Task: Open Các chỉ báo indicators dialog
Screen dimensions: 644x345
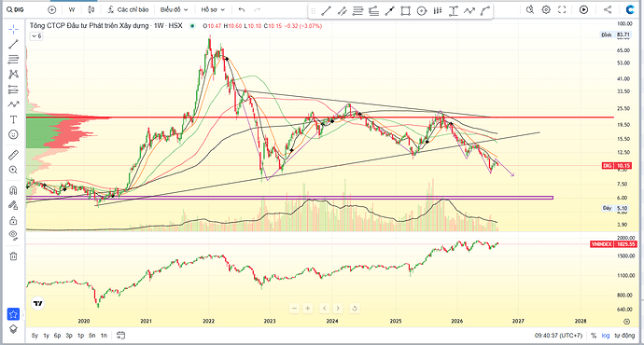Action: click(128, 9)
